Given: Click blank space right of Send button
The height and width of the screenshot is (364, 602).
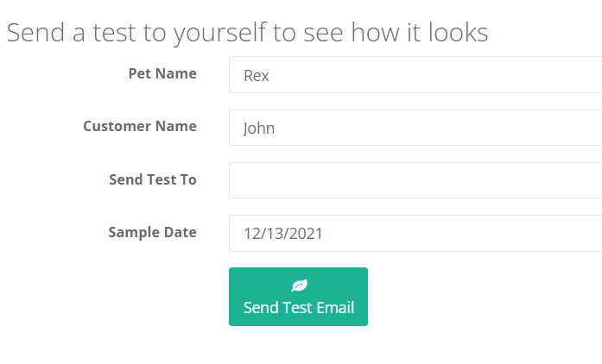Looking at the screenshot, I should (480, 297).
